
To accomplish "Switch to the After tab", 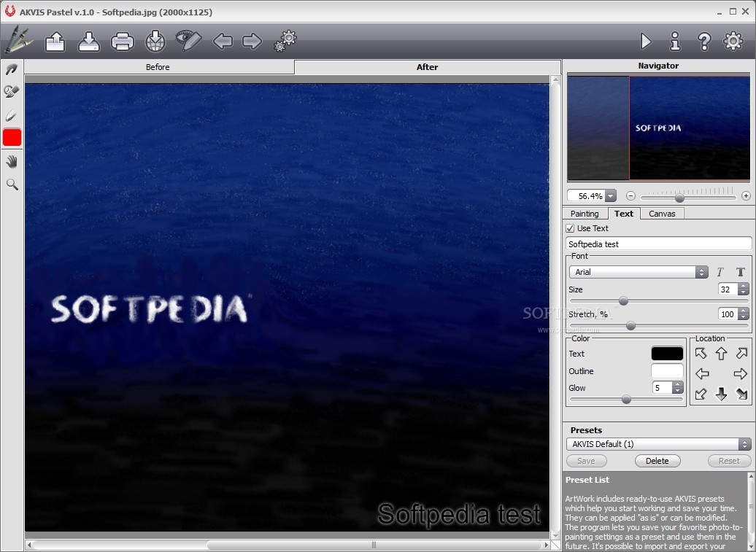I will pyautogui.click(x=427, y=67).
